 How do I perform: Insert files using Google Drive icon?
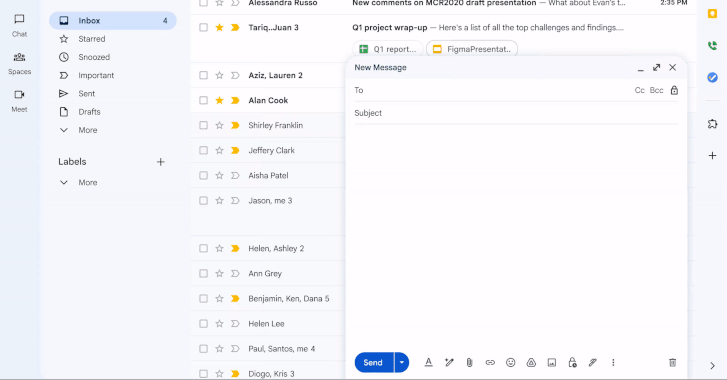pos(531,362)
